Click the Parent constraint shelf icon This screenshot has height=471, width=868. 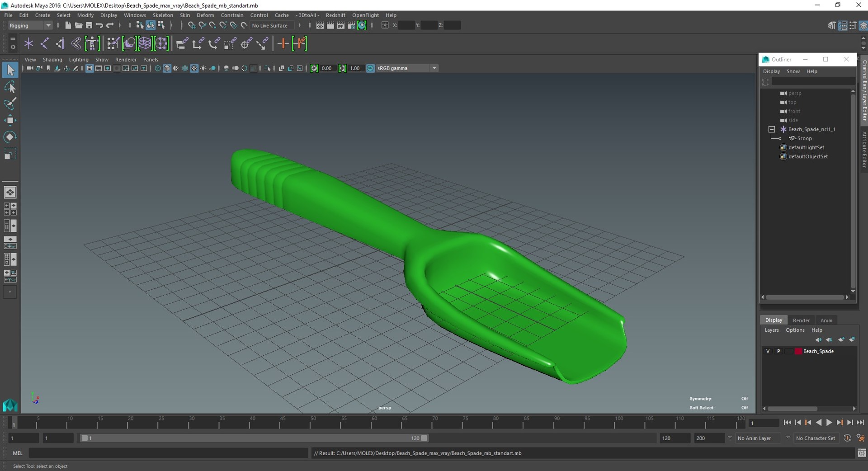182,43
